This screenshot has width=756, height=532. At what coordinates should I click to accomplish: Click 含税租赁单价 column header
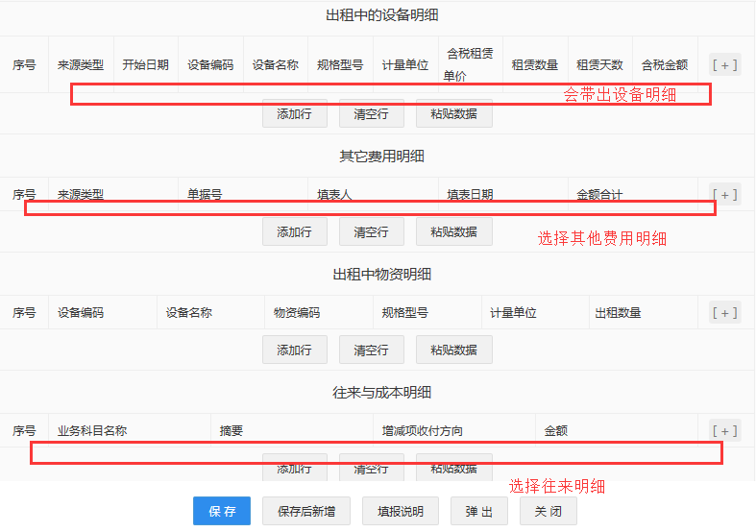coord(470,65)
